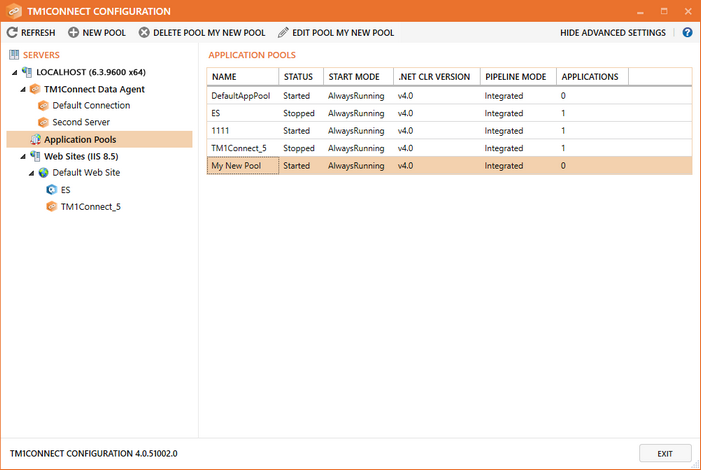Image resolution: width=701 pixels, height=470 pixels.
Task: Click the New Pool plus icon
Action: point(73,32)
